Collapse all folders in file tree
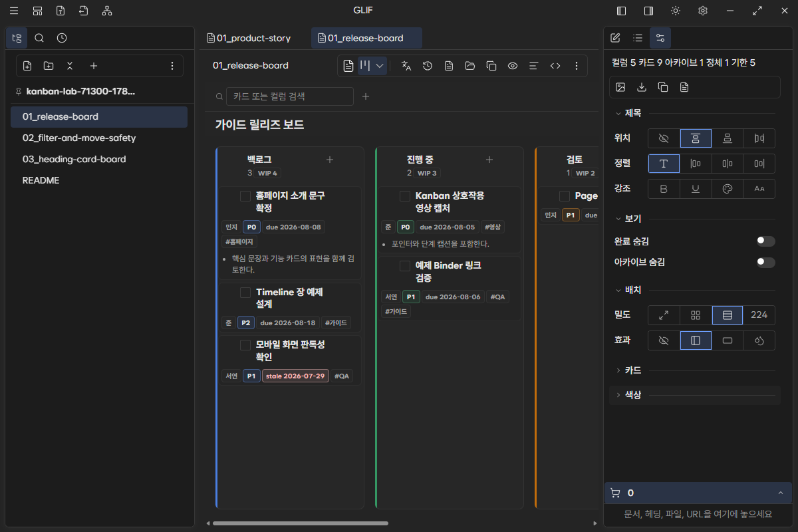798x532 pixels. pyautogui.click(x=70, y=66)
